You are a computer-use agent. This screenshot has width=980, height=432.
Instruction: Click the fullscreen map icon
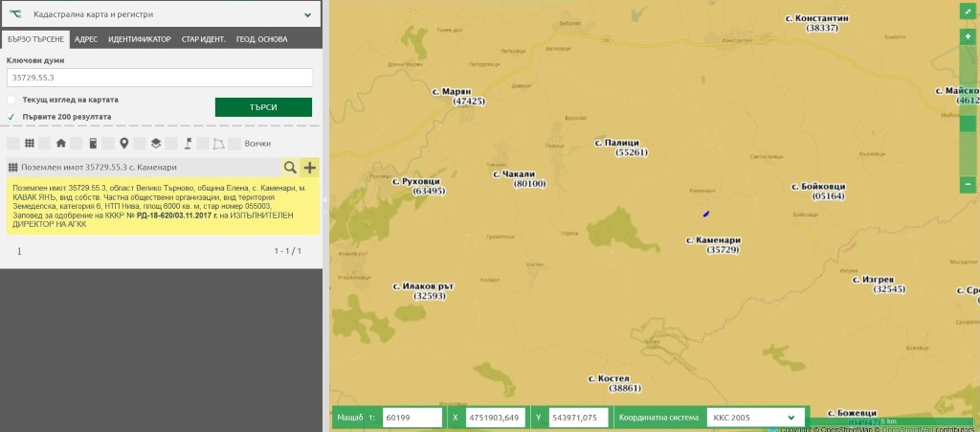click(968, 11)
